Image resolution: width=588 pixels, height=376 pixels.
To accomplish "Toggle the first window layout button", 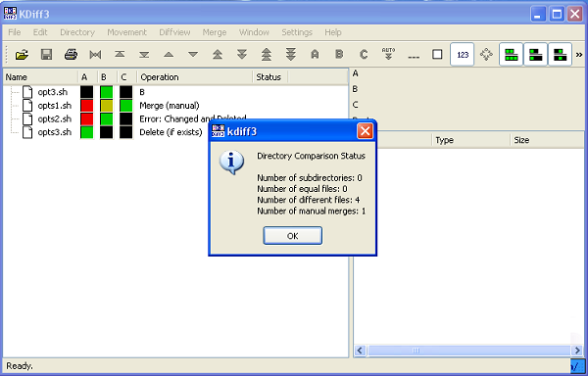I will [x=512, y=55].
